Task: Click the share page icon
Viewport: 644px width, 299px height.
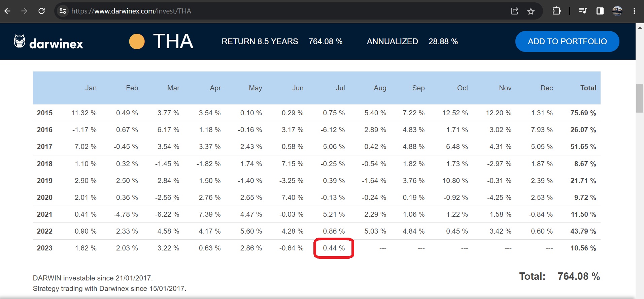Action: pos(514,11)
